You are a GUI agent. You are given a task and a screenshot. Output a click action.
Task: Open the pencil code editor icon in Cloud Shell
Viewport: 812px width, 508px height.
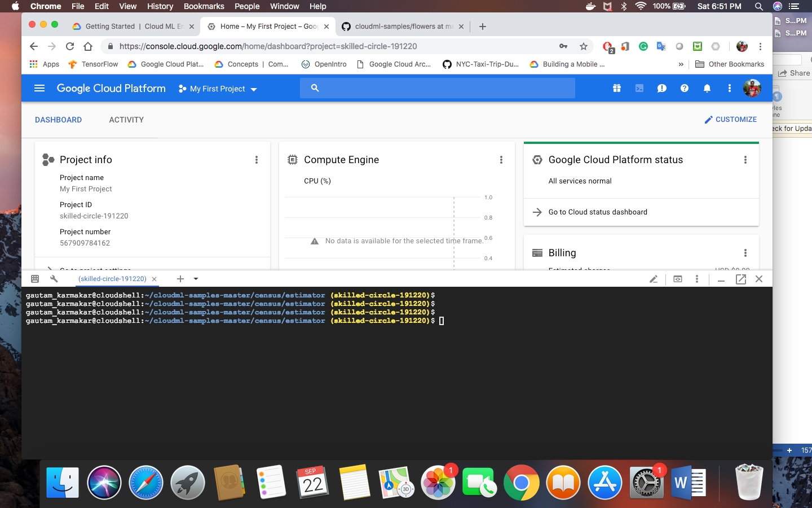(654, 279)
